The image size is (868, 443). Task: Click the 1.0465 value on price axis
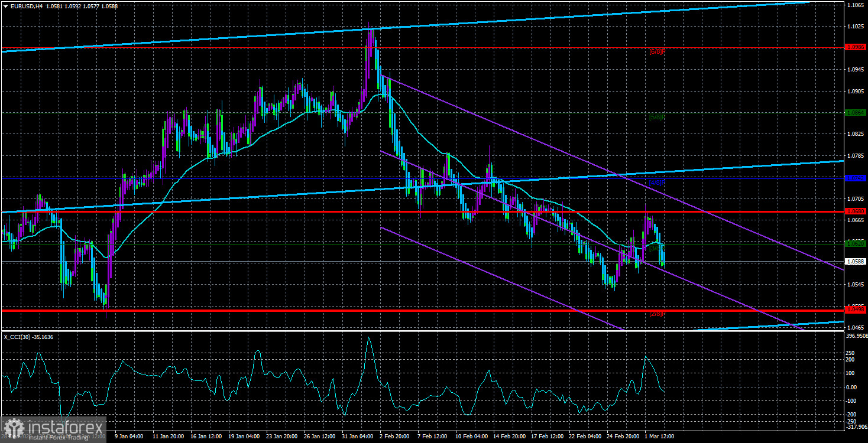coord(854,327)
